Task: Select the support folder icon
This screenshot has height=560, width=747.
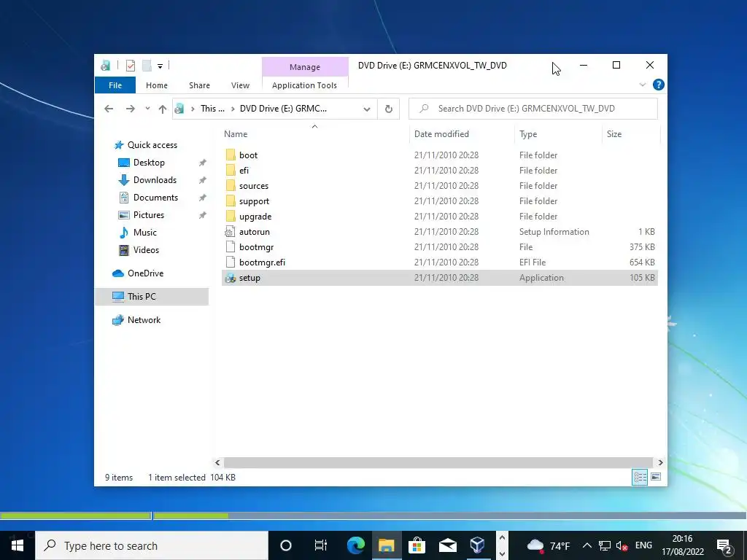Action: pyautogui.click(x=231, y=201)
